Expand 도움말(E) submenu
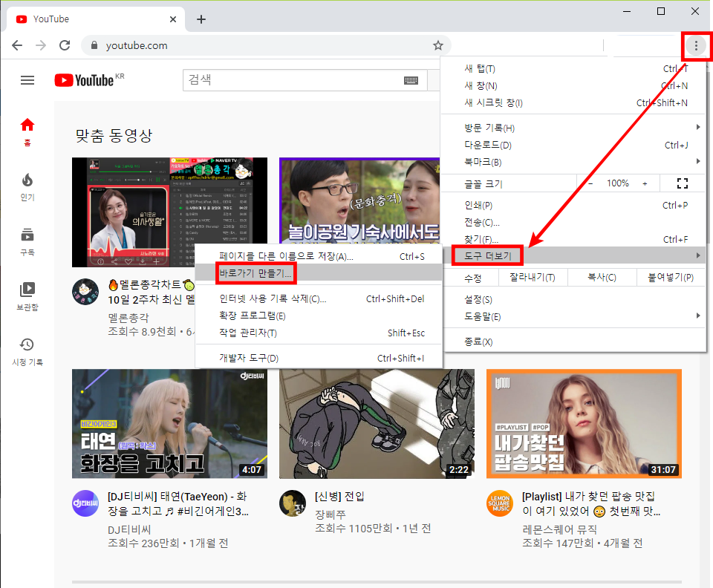This screenshot has width=713, height=588. [573, 317]
